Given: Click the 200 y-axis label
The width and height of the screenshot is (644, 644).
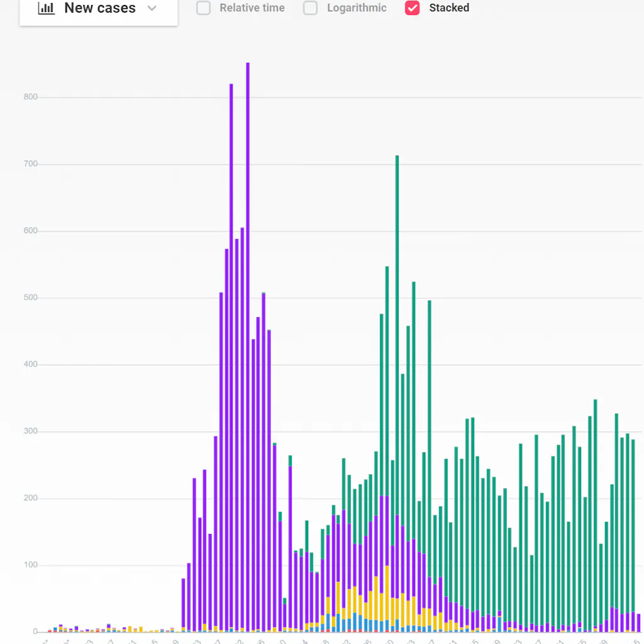Looking at the screenshot, I should point(30,498).
